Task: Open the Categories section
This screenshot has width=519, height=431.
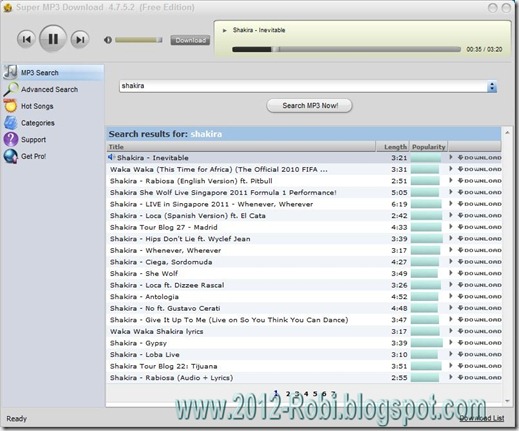Action: [x=38, y=123]
